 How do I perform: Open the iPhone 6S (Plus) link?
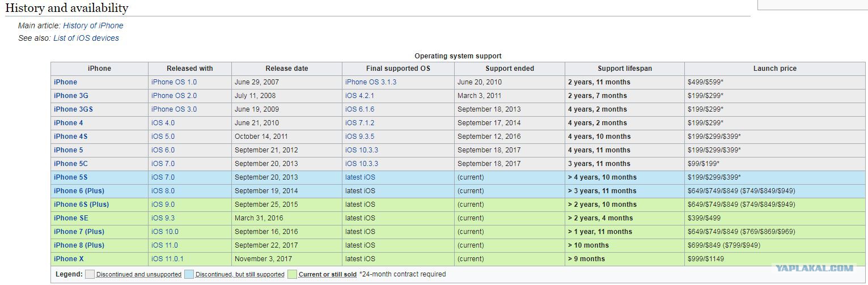[82, 205]
